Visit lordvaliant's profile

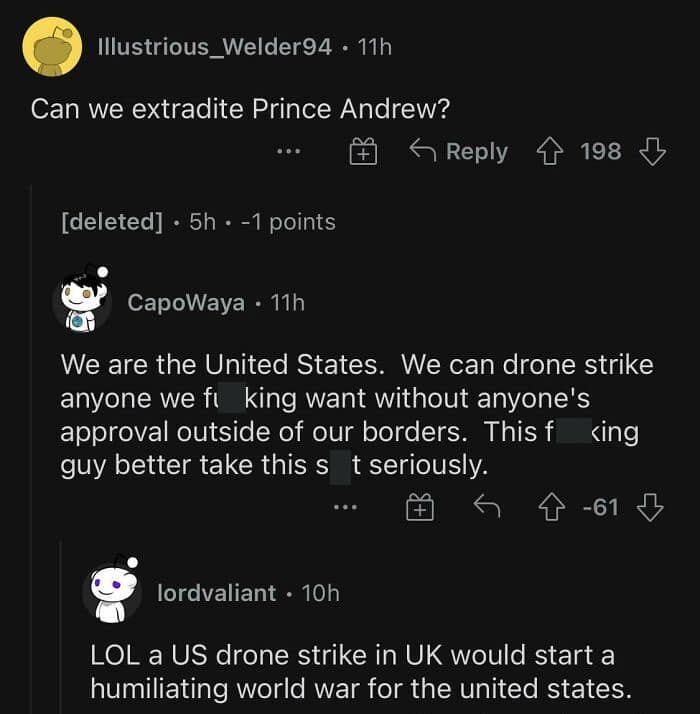[216, 593]
